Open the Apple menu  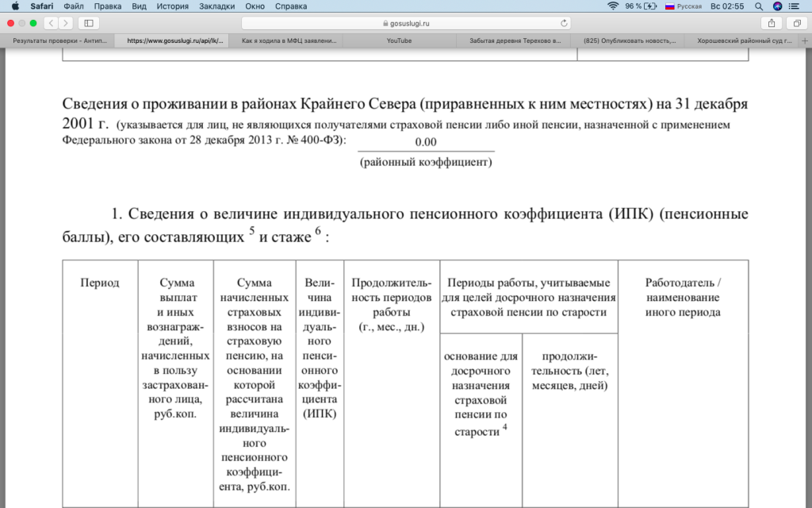click(x=14, y=6)
